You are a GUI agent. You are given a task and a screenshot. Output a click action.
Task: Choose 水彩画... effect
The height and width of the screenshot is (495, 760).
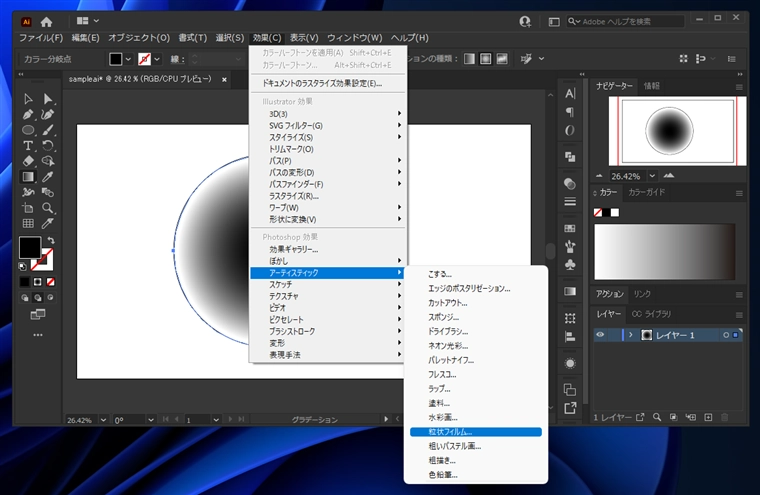(475, 417)
